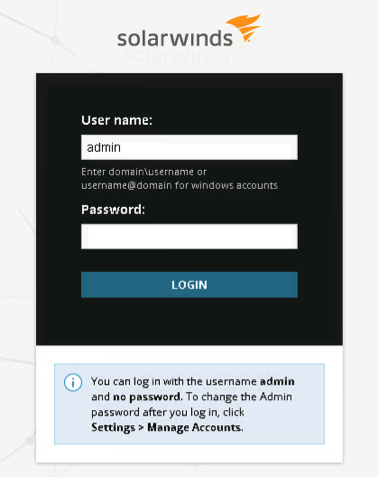Click the "admin" text in username field
Screen dimensions: 379x478
click(x=104, y=147)
